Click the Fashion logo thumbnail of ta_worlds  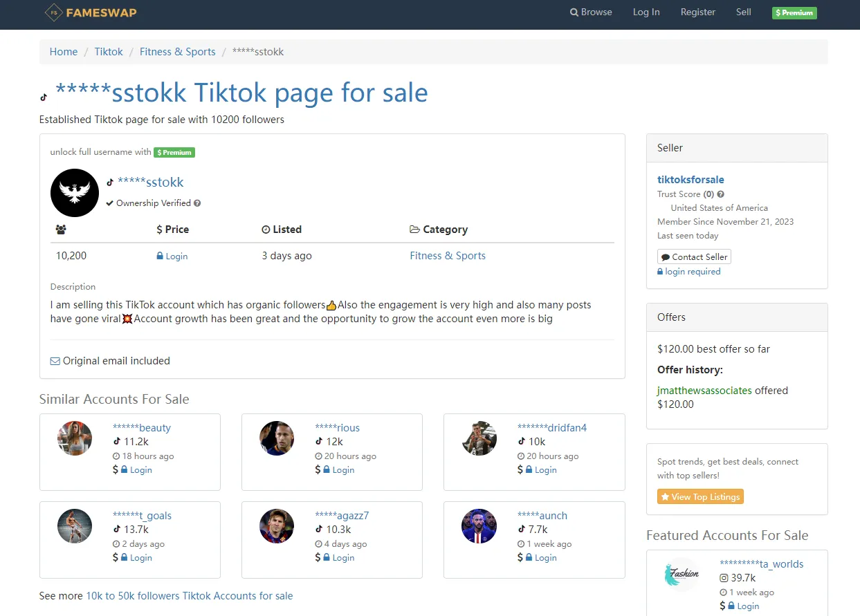click(681, 575)
